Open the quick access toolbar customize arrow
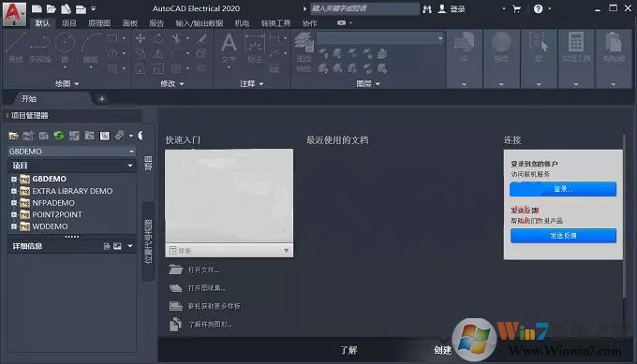 [x=94, y=8]
